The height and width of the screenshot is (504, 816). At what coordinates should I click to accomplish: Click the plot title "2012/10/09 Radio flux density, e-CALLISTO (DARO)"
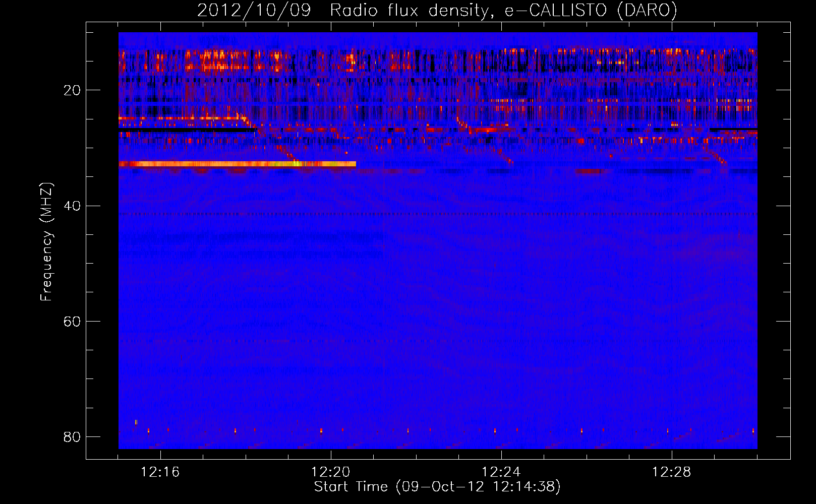437,10
